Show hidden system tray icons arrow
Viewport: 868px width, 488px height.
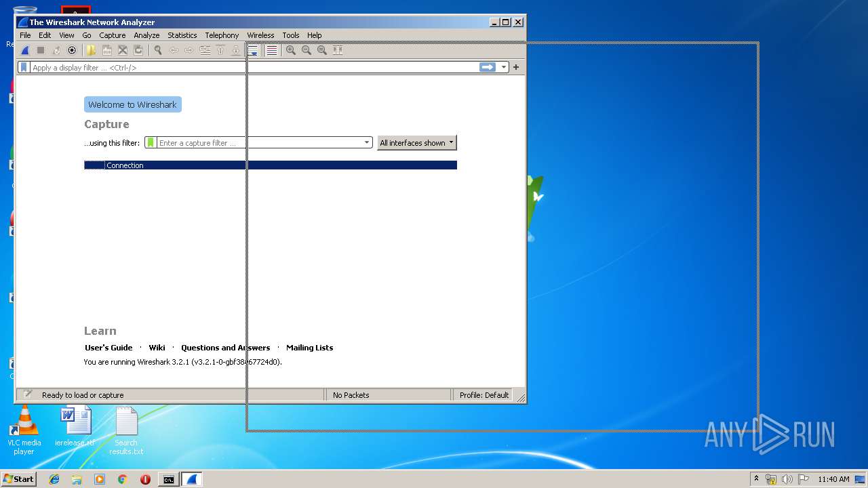(756, 479)
